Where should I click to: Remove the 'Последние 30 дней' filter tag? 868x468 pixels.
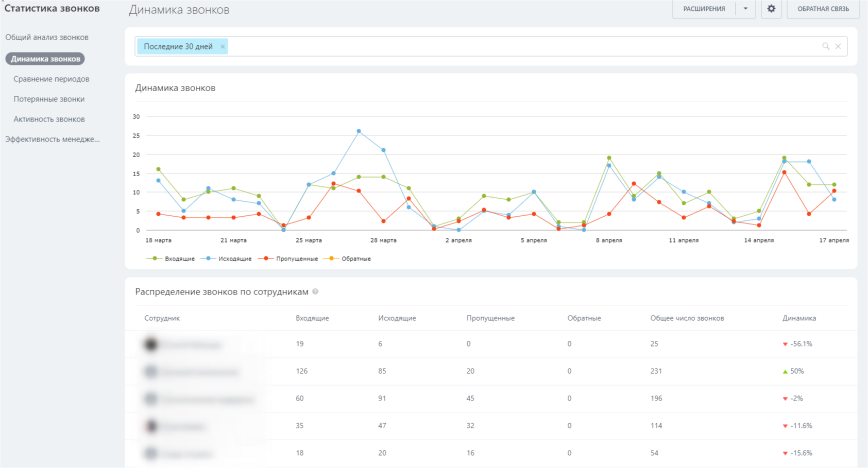tap(223, 46)
